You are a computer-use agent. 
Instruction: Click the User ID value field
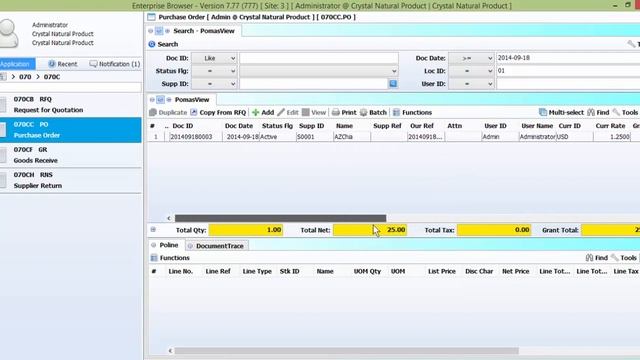pyautogui.click(x=568, y=84)
